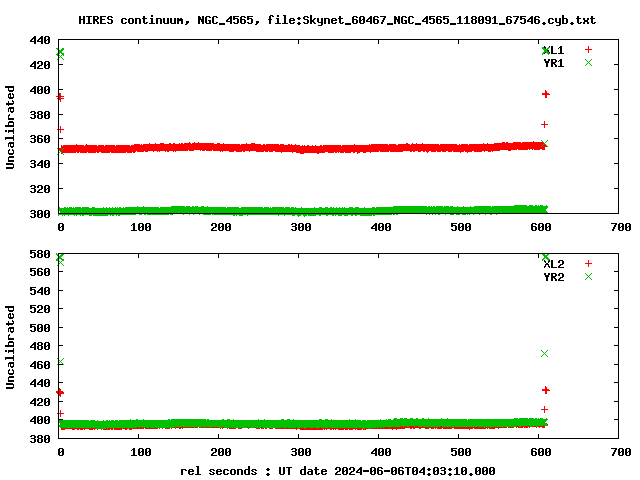Click the bottom plot's 200 x-axis label
Screen dimensions: 640x480
pyautogui.click(x=221, y=452)
